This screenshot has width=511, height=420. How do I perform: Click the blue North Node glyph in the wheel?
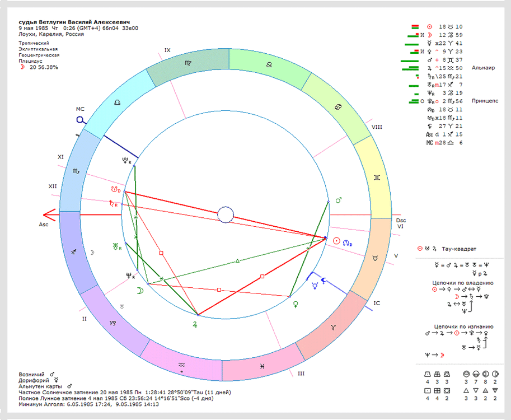[x=348, y=243]
